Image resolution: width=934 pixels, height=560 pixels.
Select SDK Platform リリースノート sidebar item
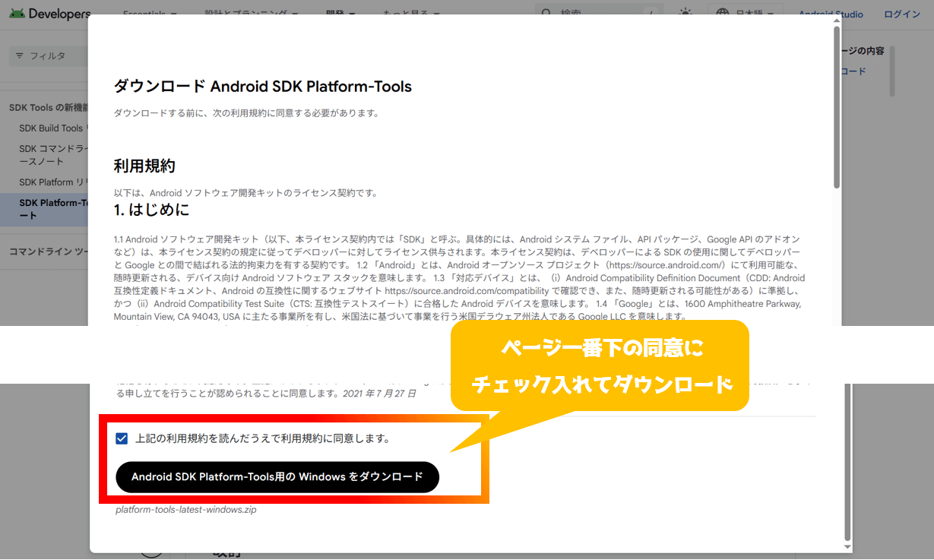(53, 182)
